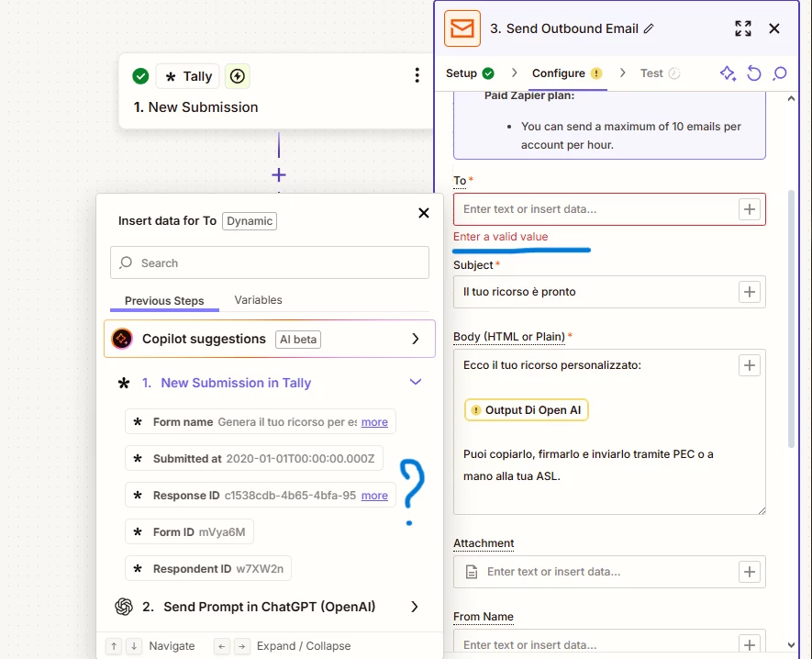Insert data into Attachment field with plus button

(x=750, y=572)
